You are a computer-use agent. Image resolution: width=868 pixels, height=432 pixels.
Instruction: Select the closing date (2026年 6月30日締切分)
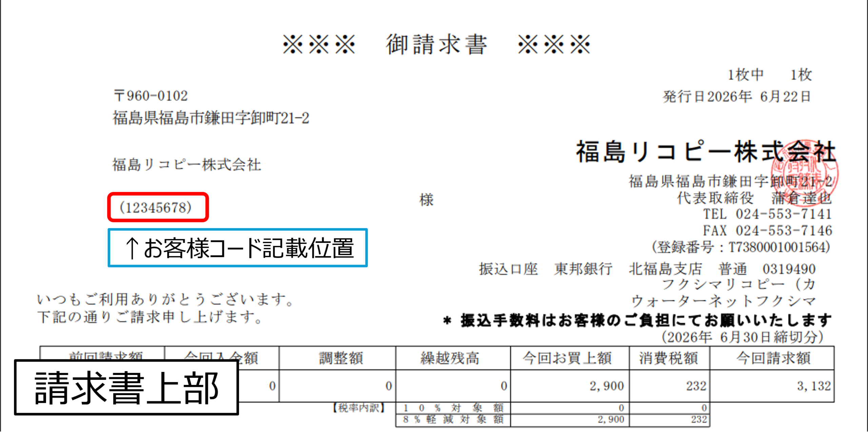[743, 337]
